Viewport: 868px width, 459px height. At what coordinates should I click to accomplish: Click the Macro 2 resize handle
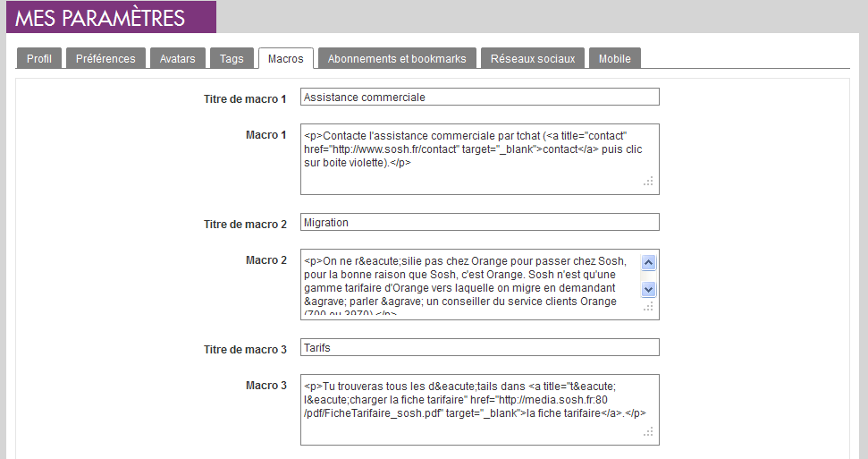pos(650,307)
